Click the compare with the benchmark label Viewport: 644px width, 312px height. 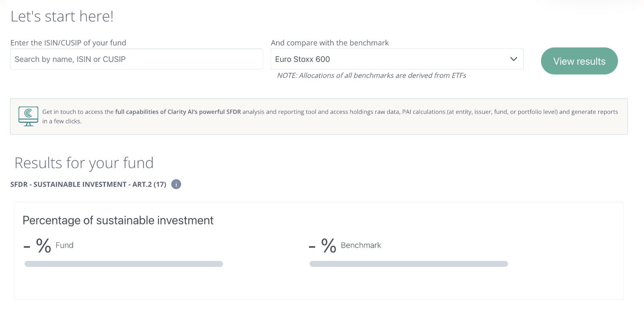pos(330,43)
